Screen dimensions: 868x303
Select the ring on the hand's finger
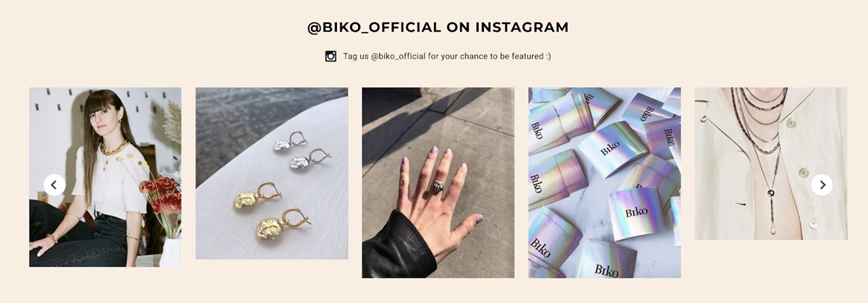tap(438, 187)
